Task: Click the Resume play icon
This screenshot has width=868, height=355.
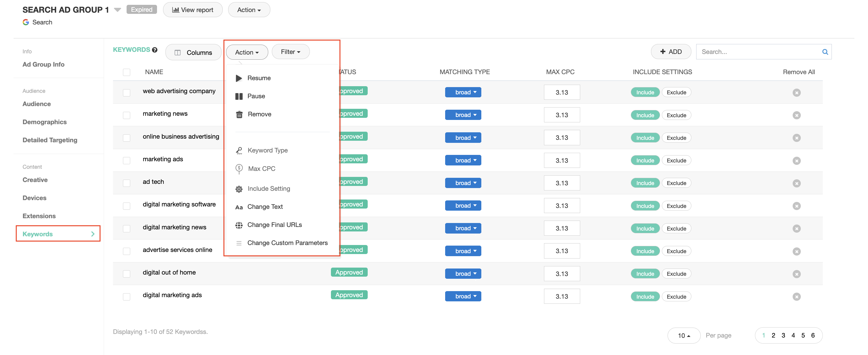Action: 239,78
